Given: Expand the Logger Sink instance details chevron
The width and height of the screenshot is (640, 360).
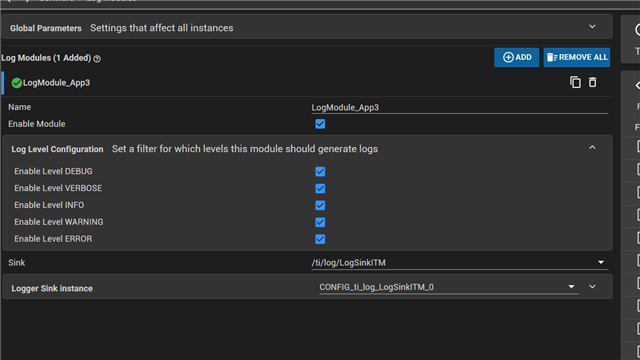Looking at the screenshot, I should (x=592, y=287).
